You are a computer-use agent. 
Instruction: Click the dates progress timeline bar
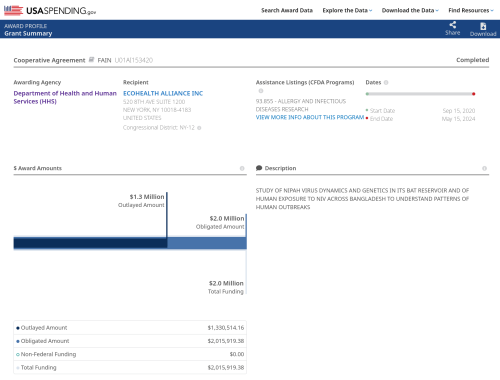pos(420,94)
